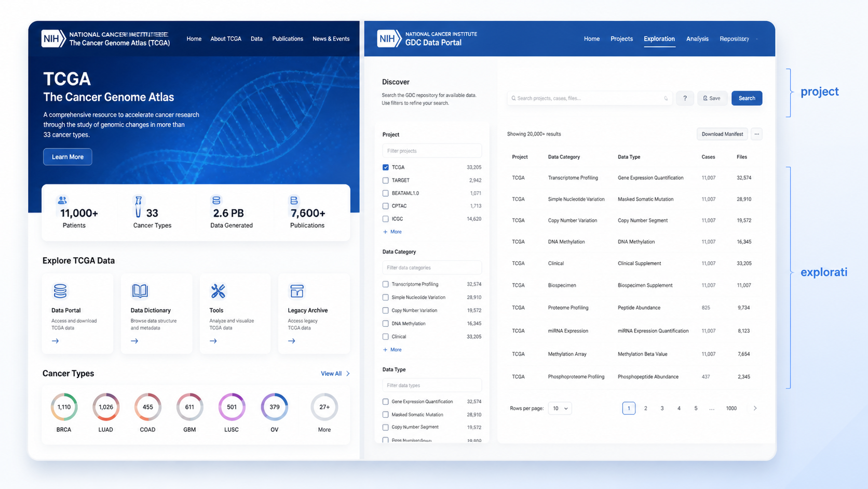Open the Legacy Archive box icon
Image resolution: width=868 pixels, height=489 pixels.
coord(297,291)
